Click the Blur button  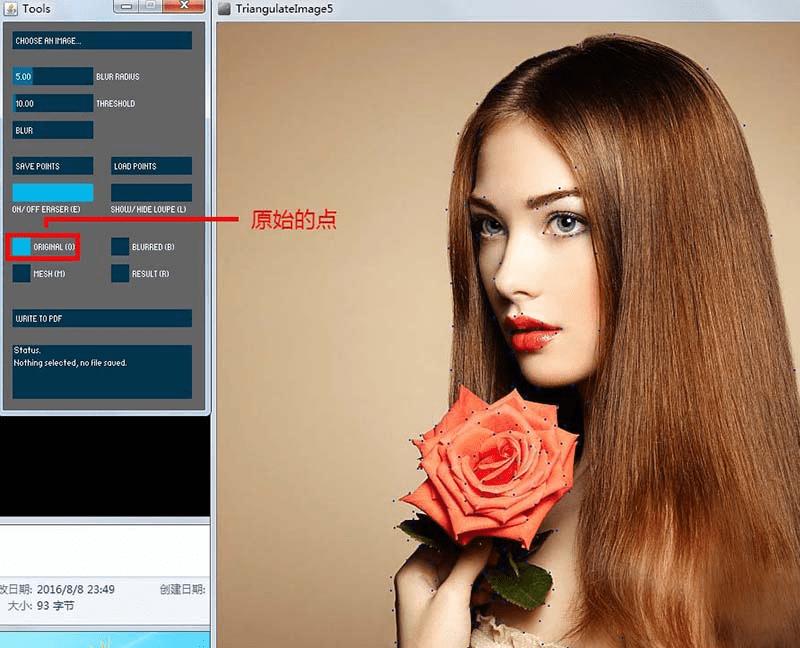53,130
